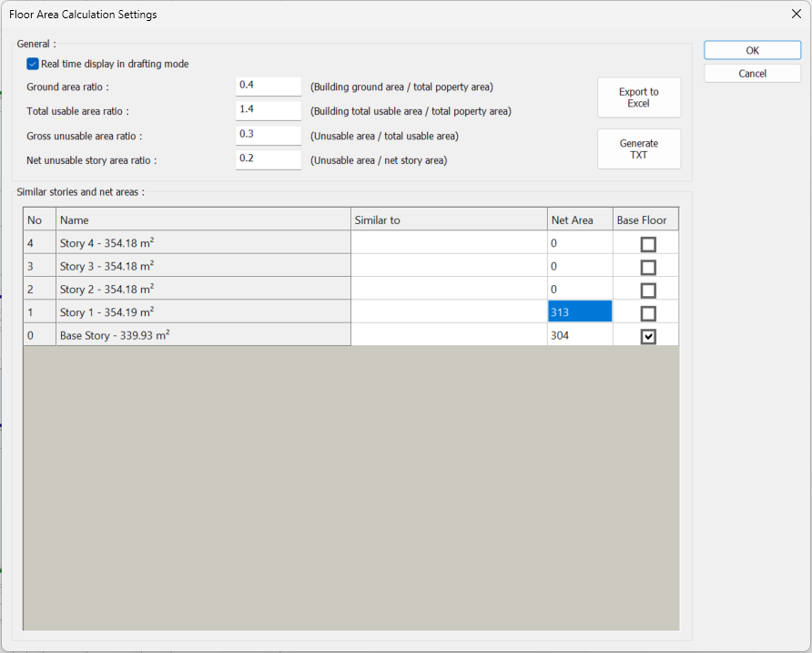The image size is (812, 653).
Task: Select Net Area cell for Story 1
Action: point(579,312)
